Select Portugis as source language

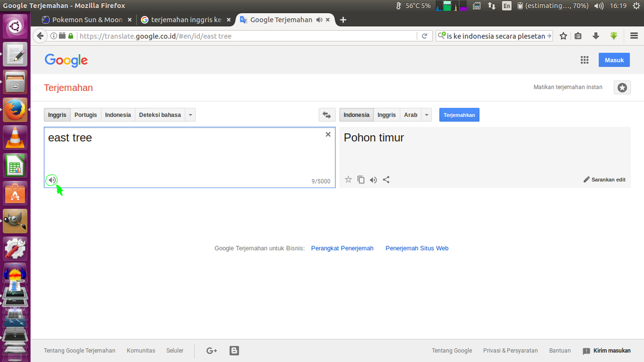(86, 115)
